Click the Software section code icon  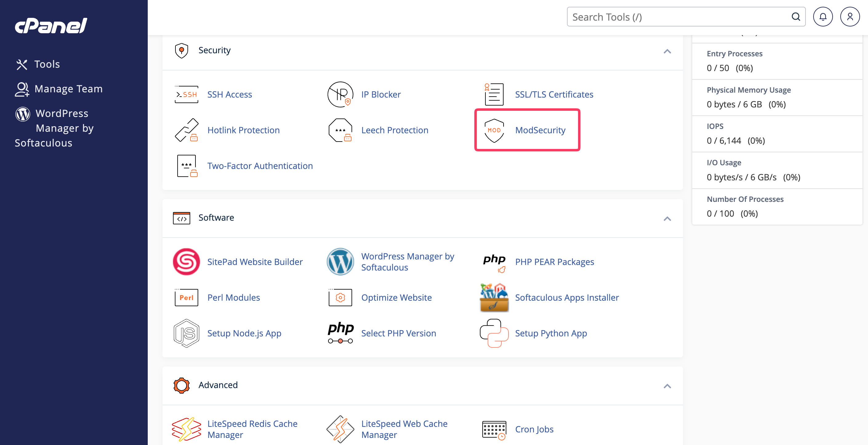pyautogui.click(x=181, y=218)
